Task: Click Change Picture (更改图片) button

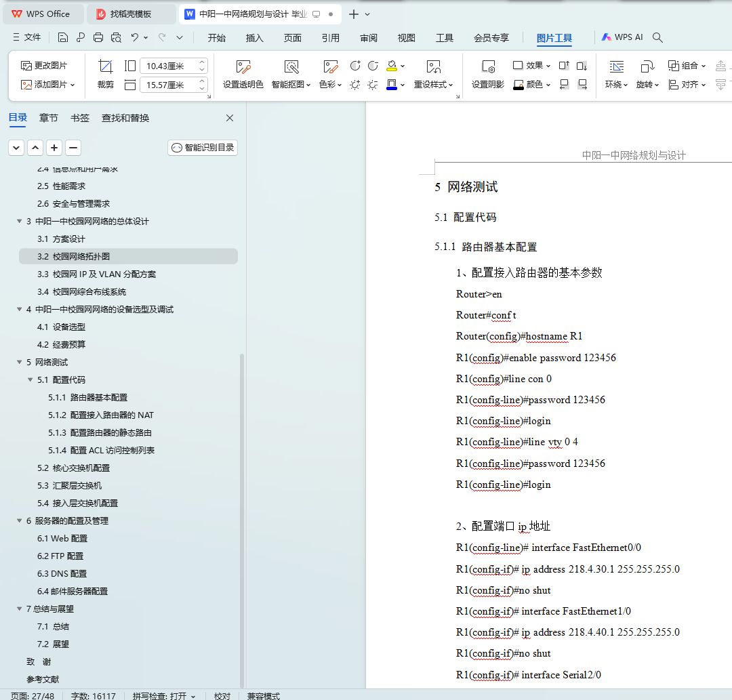Action: [44, 65]
